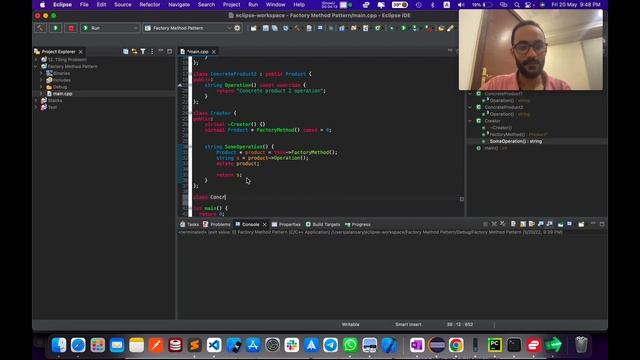The width and height of the screenshot is (640, 360).
Task: Collapse the Creator class in Outline
Action: pos(470,121)
